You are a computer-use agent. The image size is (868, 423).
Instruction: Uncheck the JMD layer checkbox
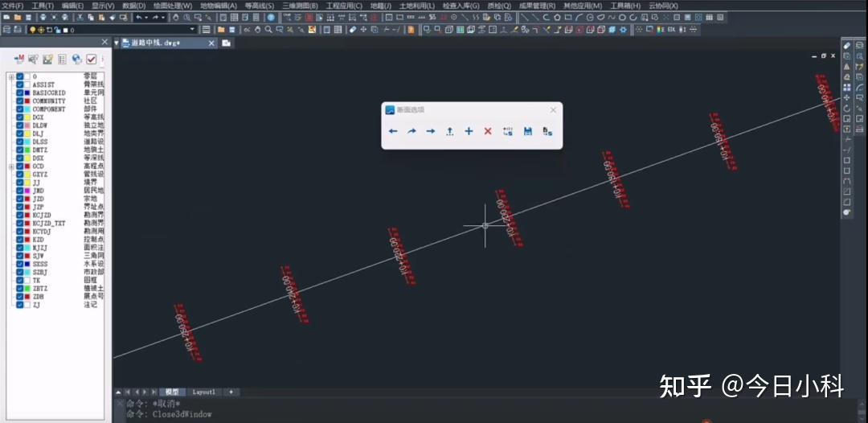click(20, 191)
